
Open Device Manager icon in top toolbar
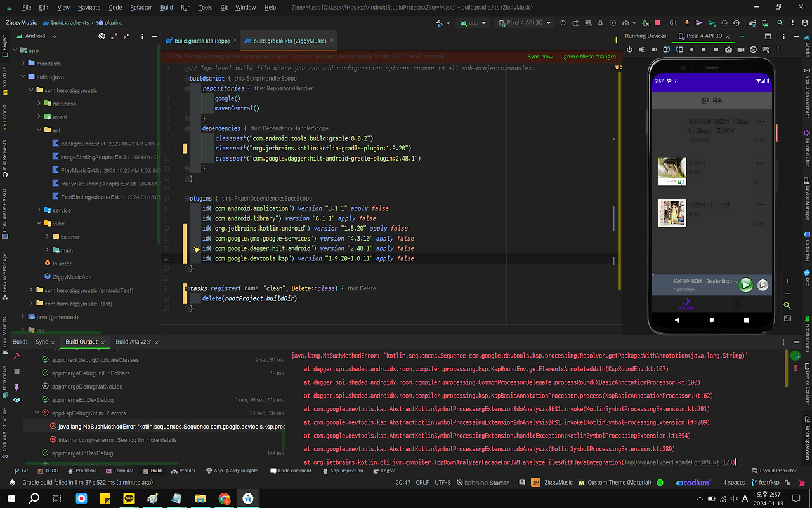(765, 23)
